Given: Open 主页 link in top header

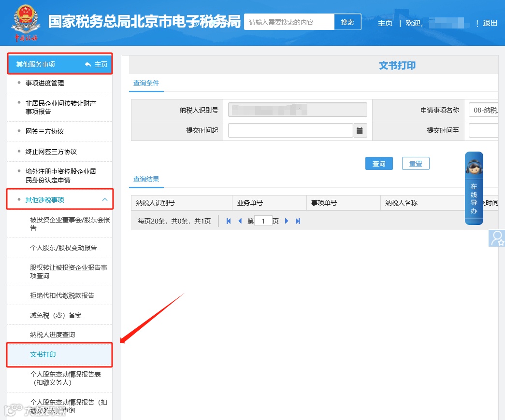Looking at the screenshot, I should pyautogui.click(x=385, y=23).
